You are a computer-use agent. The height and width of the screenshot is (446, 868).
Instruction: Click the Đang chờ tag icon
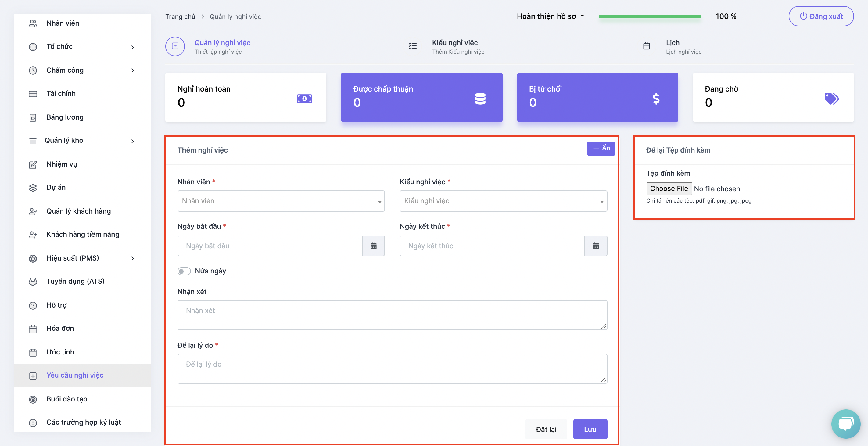tap(831, 99)
